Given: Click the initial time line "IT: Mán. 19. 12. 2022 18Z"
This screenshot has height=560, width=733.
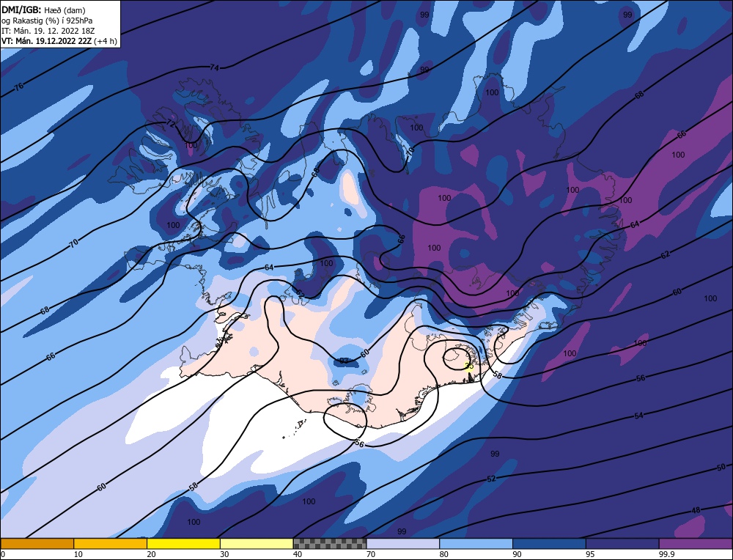Looking at the screenshot, I should [48, 31].
